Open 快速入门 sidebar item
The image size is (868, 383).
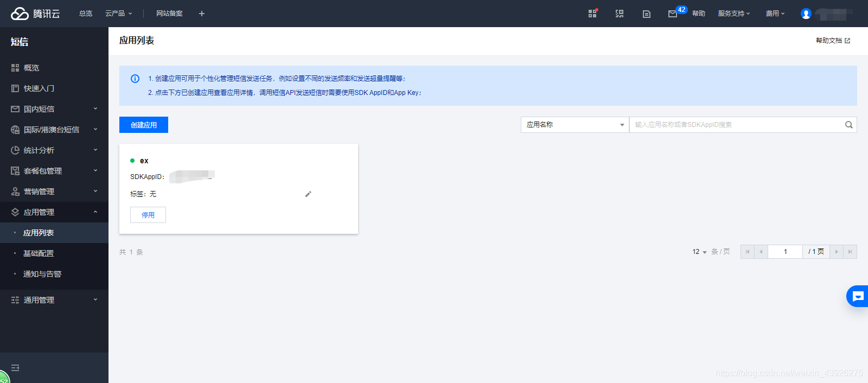click(54, 88)
